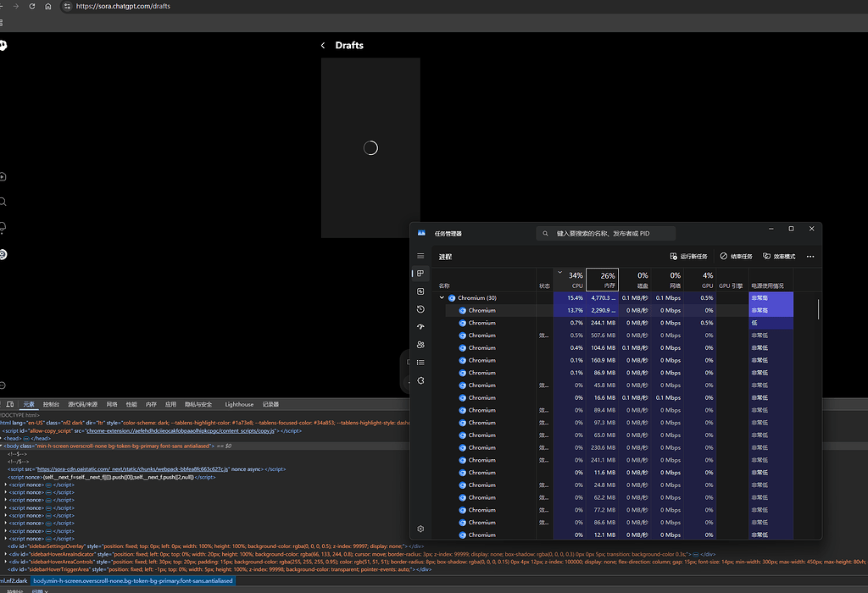The width and height of the screenshot is (868, 593).
Task: Open Users page icon in Task Manager sidebar
Action: pos(420,345)
